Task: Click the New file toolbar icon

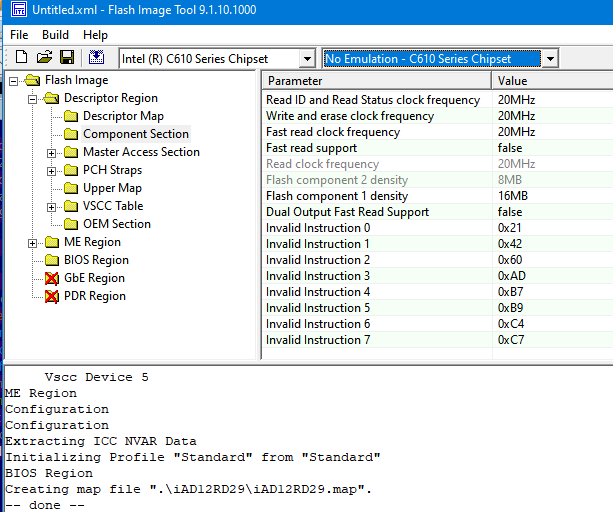Action: (x=22, y=58)
